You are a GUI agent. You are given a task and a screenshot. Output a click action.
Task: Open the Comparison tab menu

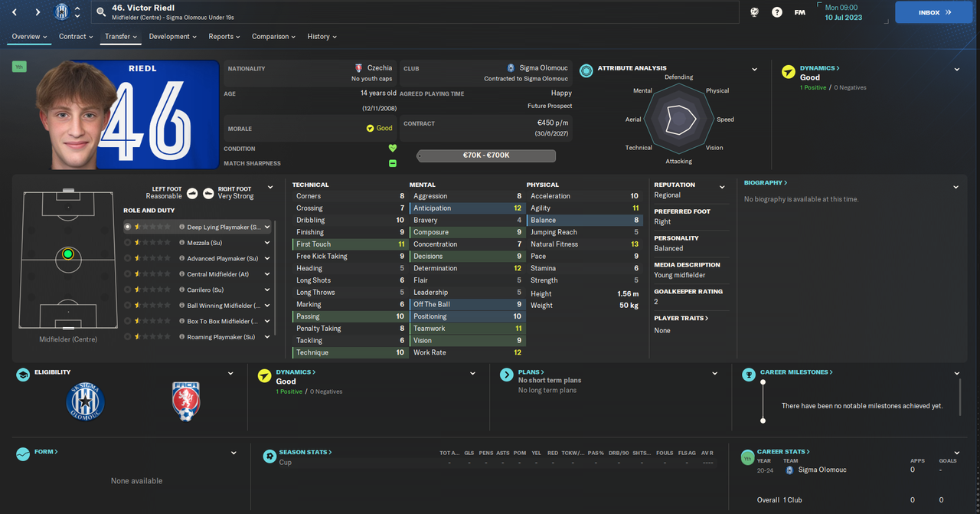click(x=274, y=36)
